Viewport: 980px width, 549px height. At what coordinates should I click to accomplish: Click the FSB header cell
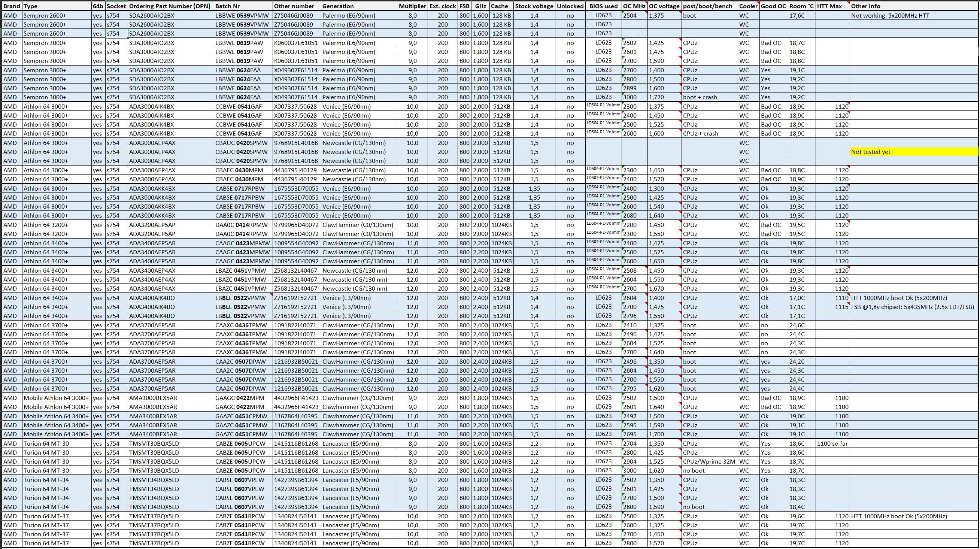click(x=464, y=6)
